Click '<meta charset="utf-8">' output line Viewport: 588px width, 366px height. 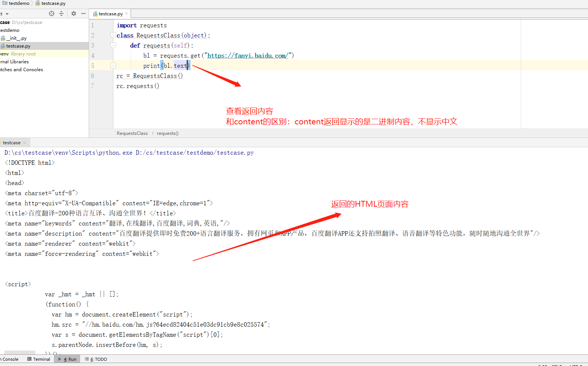[x=42, y=193]
